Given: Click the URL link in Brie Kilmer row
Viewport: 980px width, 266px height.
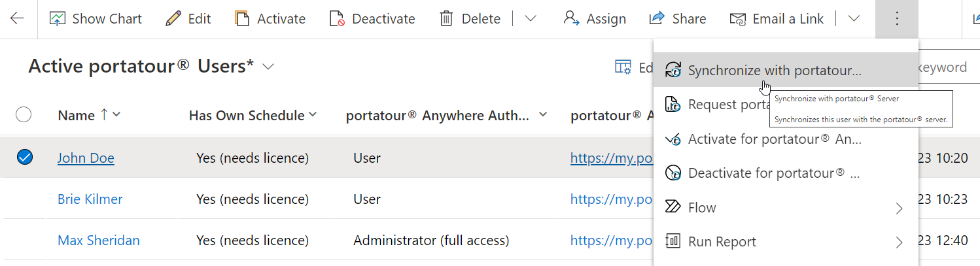Looking at the screenshot, I should 611,199.
